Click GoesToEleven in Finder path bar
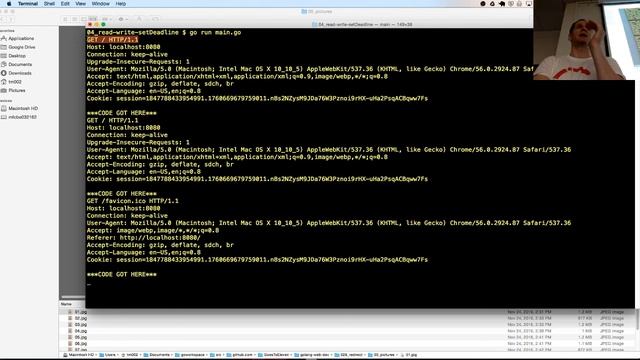 (x=276, y=355)
